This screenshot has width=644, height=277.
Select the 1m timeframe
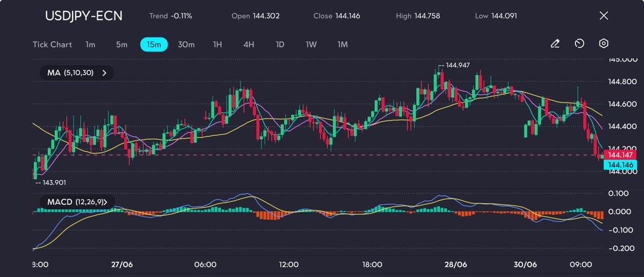[x=90, y=45]
